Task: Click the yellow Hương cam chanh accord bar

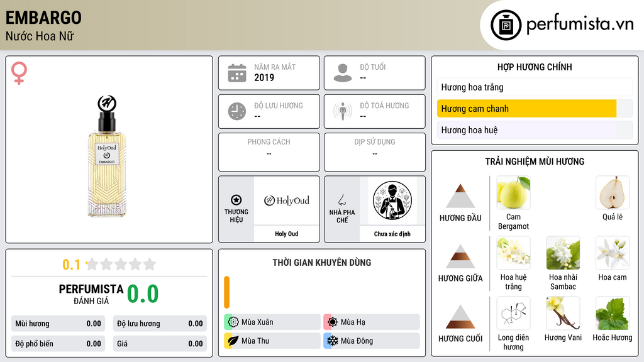Action: [x=535, y=109]
